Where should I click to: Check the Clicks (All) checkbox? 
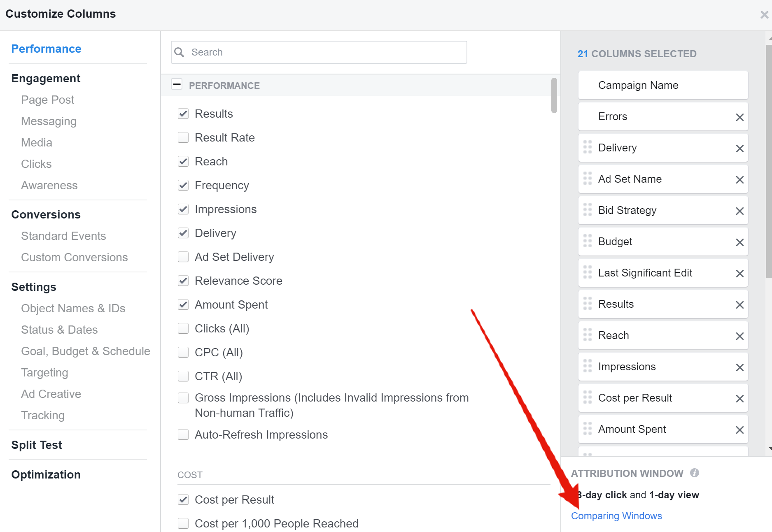(x=183, y=328)
